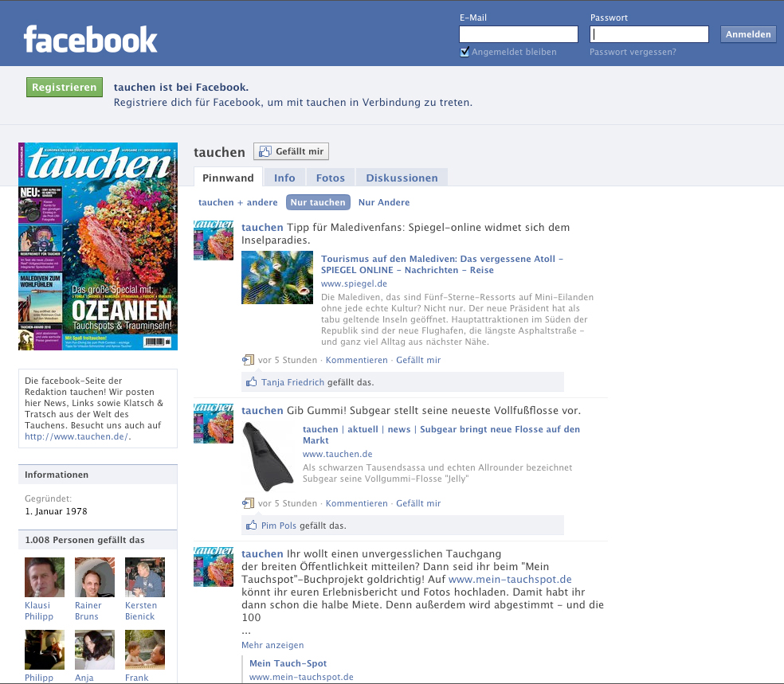The image size is (784, 684).
Task: Open the Mein Tauch-Spot link title
Action: [x=288, y=663]
